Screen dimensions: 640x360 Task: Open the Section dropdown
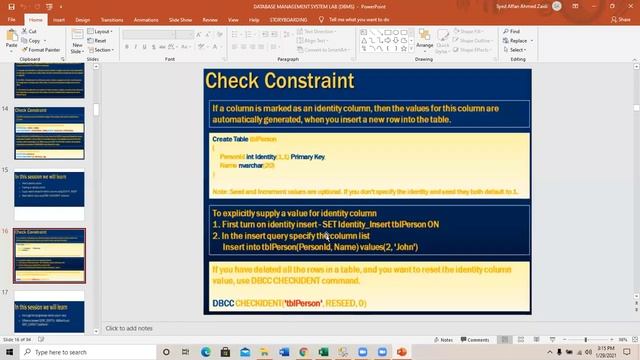(x=100, y=50)
